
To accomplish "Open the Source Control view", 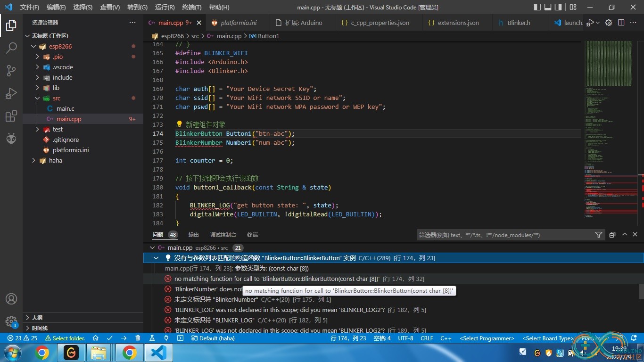I will point(11,71).
